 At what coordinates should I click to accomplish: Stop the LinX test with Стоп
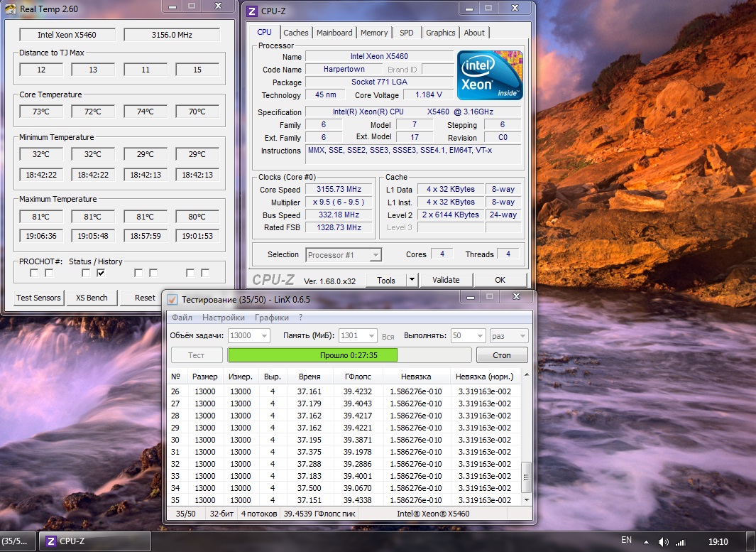coord(501,355)
